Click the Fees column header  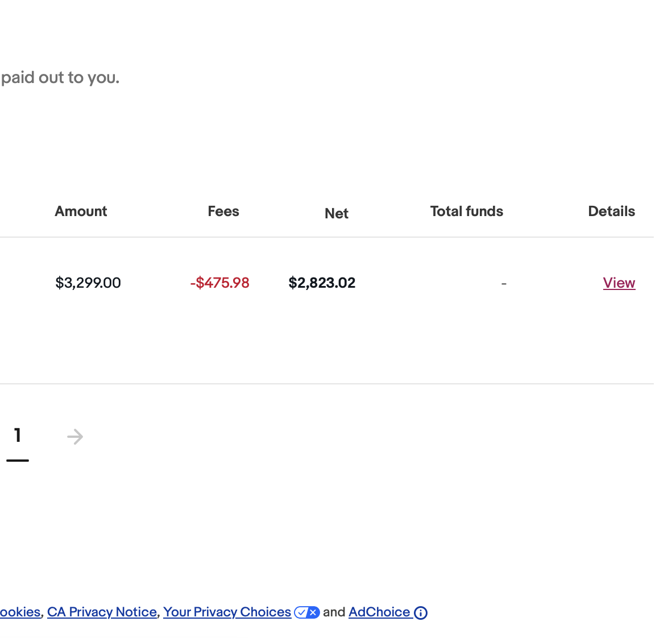coord(223,212)
